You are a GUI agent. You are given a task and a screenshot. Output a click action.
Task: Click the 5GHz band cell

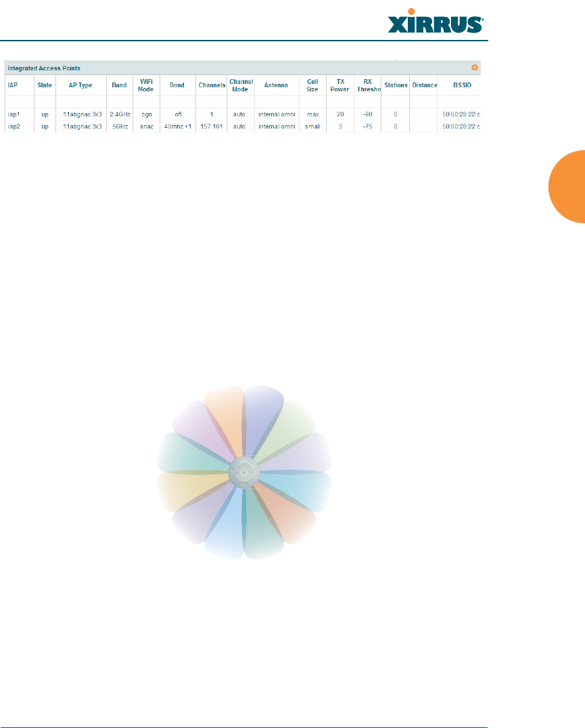(120, 127)
